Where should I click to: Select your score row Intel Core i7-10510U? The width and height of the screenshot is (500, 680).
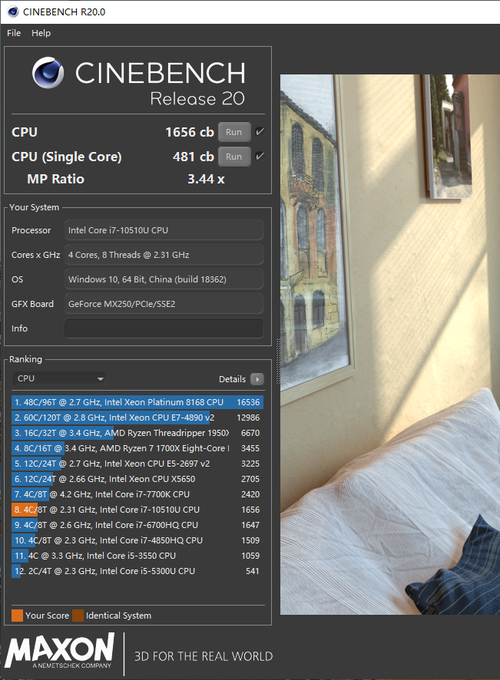click(137, 510)
